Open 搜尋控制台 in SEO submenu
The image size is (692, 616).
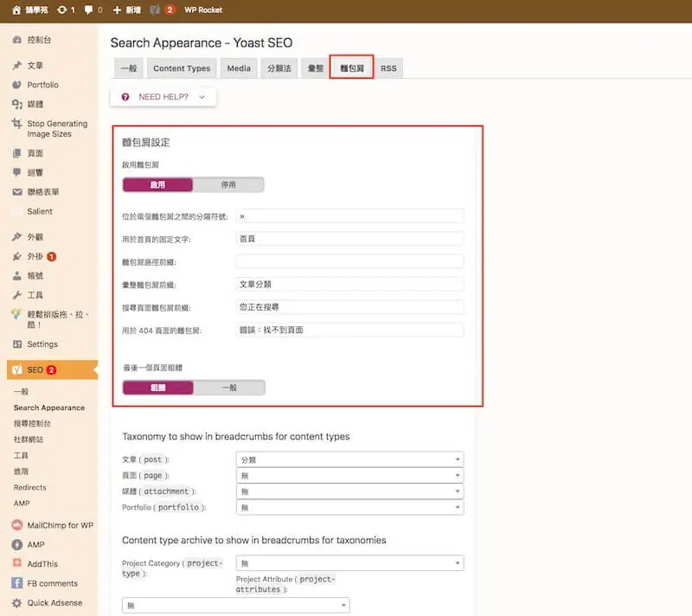[x=32, y=424]
